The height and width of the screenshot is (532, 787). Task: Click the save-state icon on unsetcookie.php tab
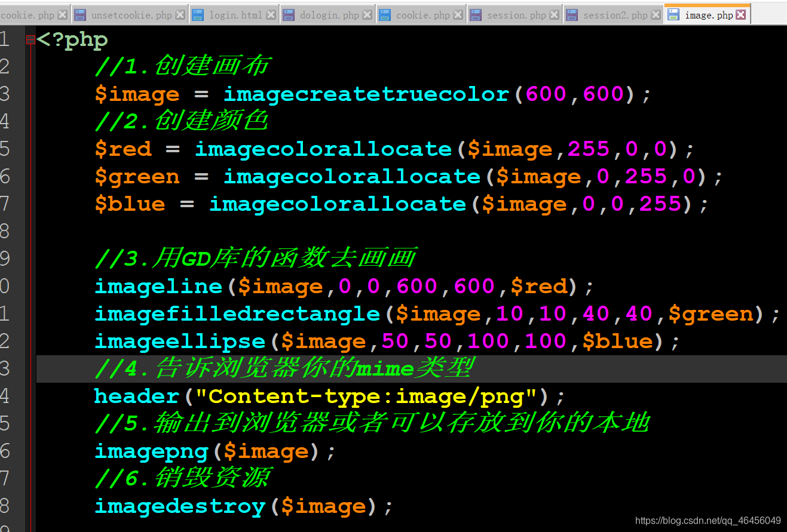(x=80, y=15)
